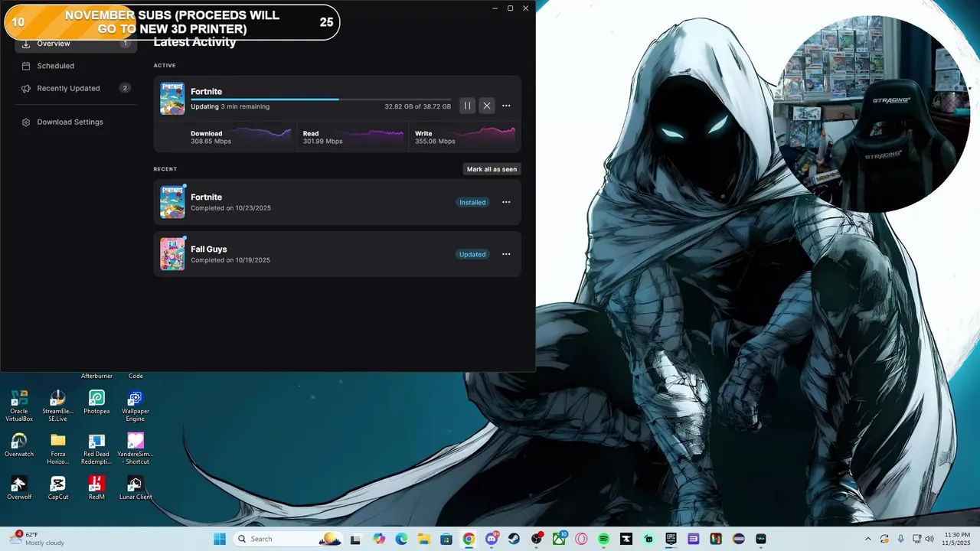
Task: Open Spotify from the taskbar
Action: pyautogui.click(x=603, y=539)
